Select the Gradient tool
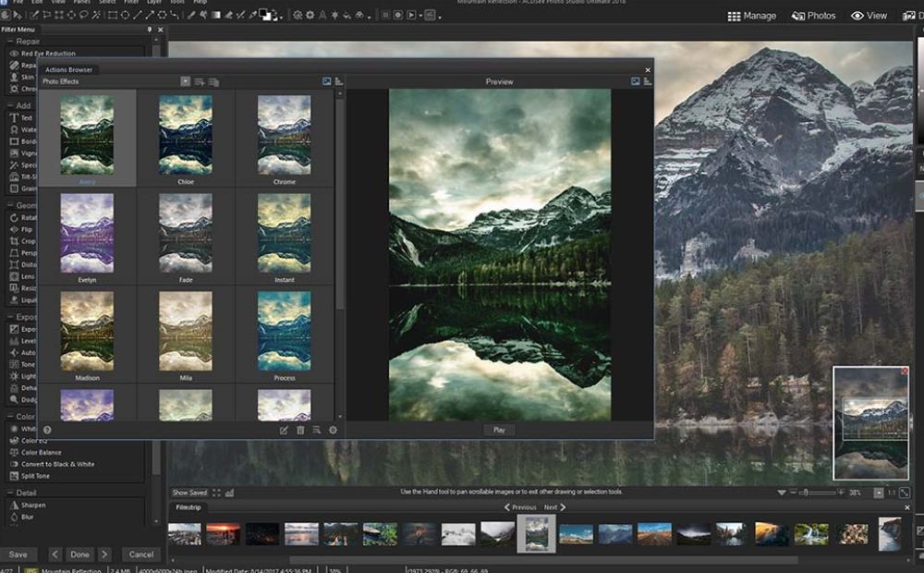This screenshot has width=924, height=573. 215,16
